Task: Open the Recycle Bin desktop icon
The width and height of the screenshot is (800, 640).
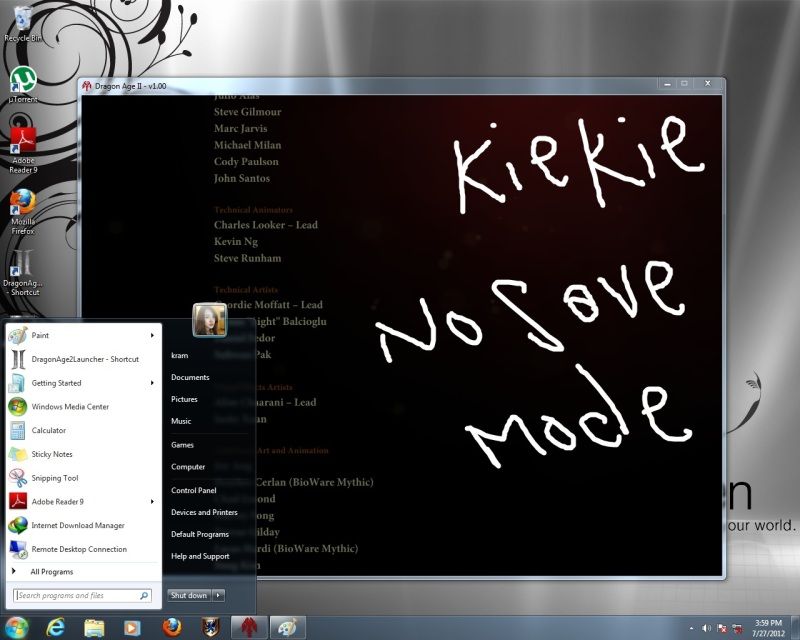Action: [22, 21]
